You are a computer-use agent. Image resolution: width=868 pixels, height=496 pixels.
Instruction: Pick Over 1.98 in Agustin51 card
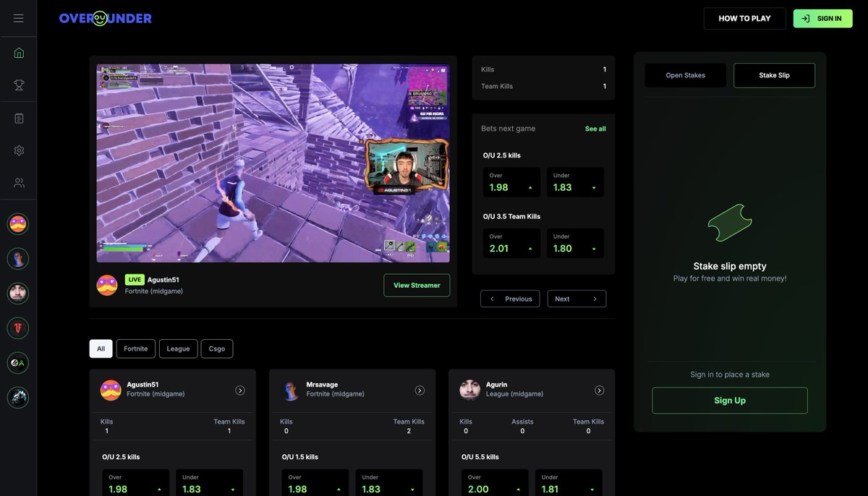tap(136, 483)
